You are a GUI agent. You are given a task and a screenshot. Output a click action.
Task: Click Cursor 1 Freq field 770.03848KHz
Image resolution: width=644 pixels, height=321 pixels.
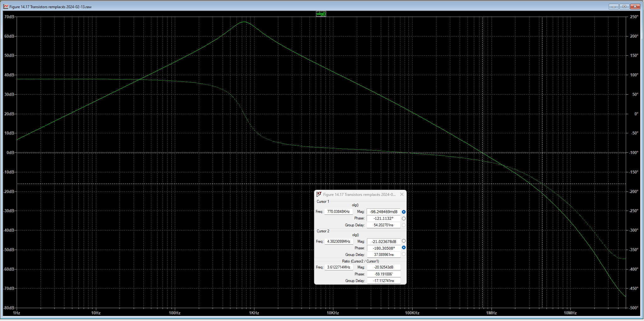(x=338, y=212)
